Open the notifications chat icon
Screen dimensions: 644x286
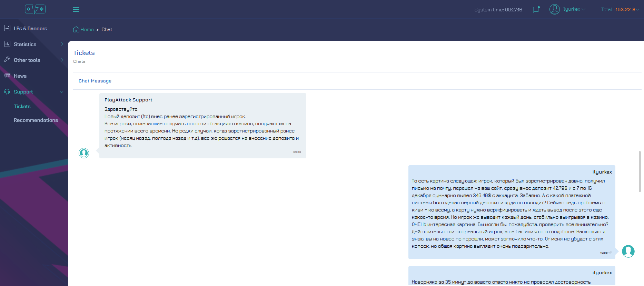point(536,9)
